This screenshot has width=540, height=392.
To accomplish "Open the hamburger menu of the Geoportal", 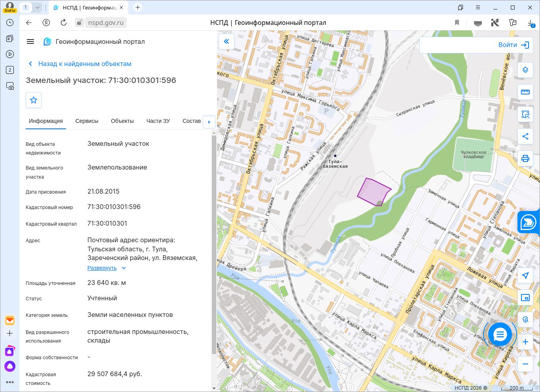I will 30,41.
